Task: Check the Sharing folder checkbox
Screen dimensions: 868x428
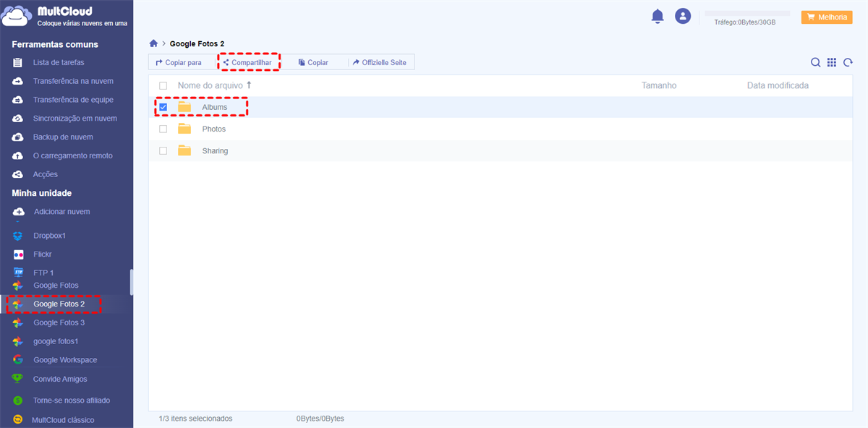Action: [x=163, y=150]
